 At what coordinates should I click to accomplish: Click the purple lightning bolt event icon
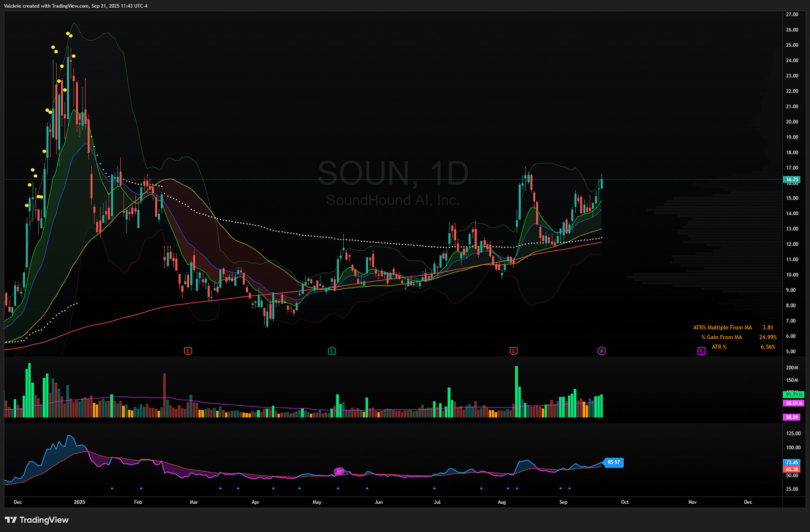(x=601, y=351)
